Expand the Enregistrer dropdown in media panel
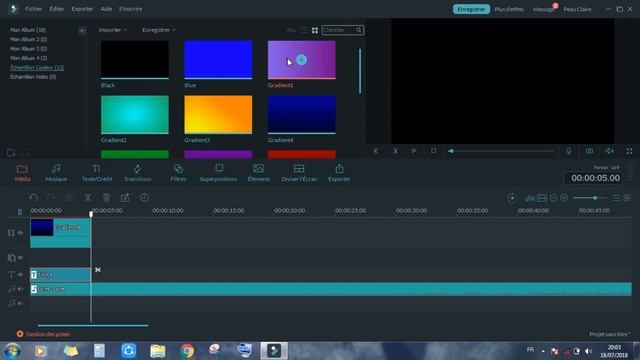The height and width of the screenshot is (360, 640). 159,30
